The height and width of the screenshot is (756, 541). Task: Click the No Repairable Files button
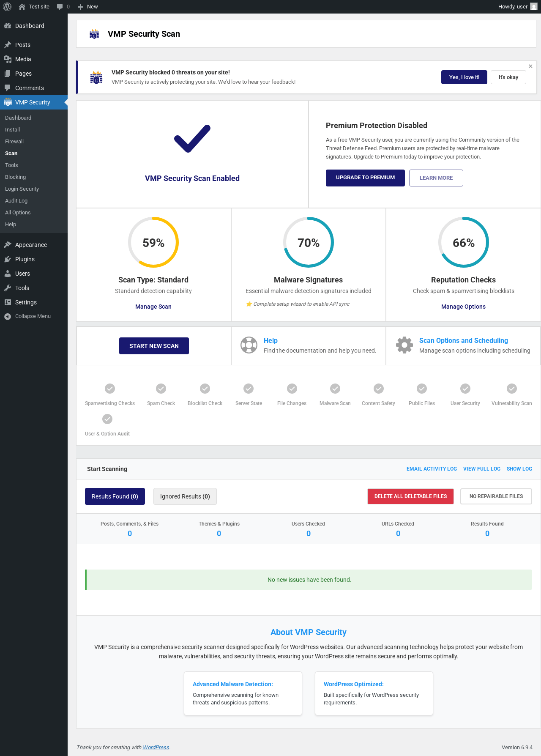tap(496, 496)
